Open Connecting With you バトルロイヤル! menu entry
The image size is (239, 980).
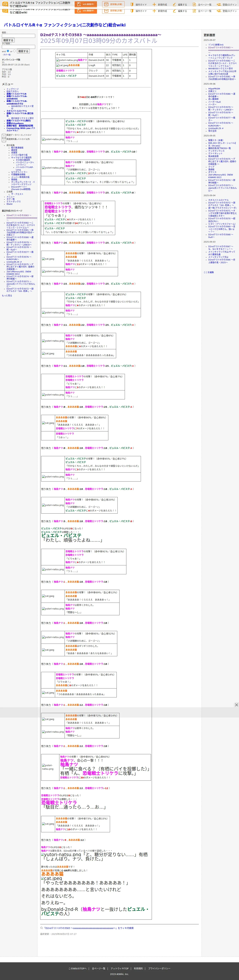coord(20,129)
